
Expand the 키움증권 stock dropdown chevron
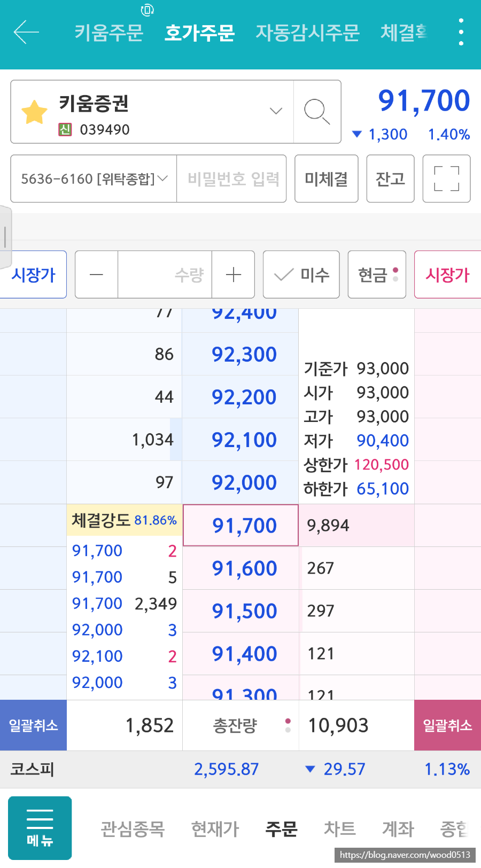(x=276, y=111)
